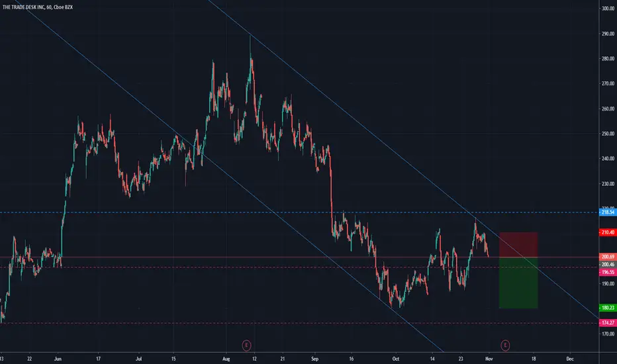617x364 pixels.
Task: Click the 23 date label on time axis
Action: 461,359
